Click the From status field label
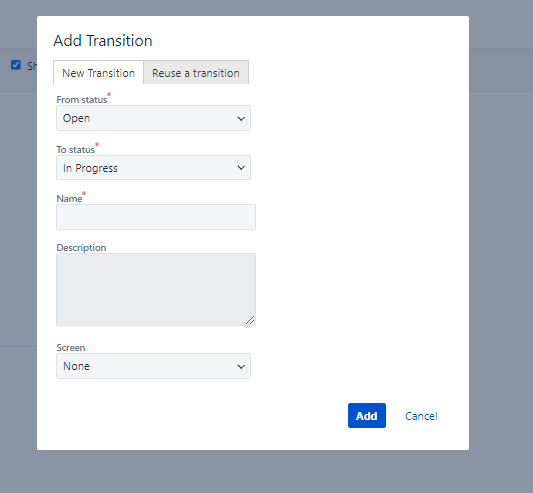 tap(82, 100)
